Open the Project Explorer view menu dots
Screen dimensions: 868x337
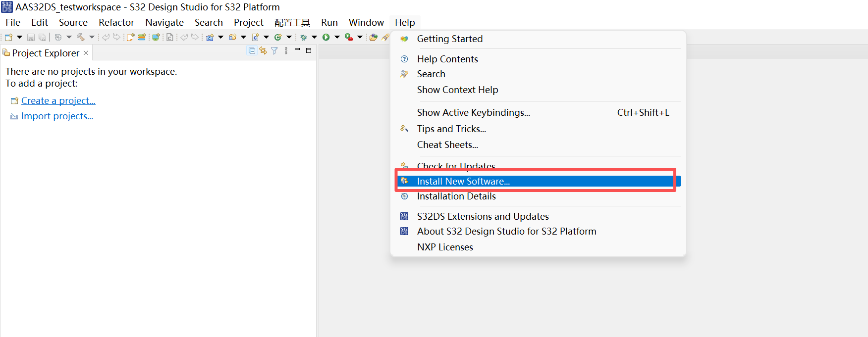click(x=286, y=50)
